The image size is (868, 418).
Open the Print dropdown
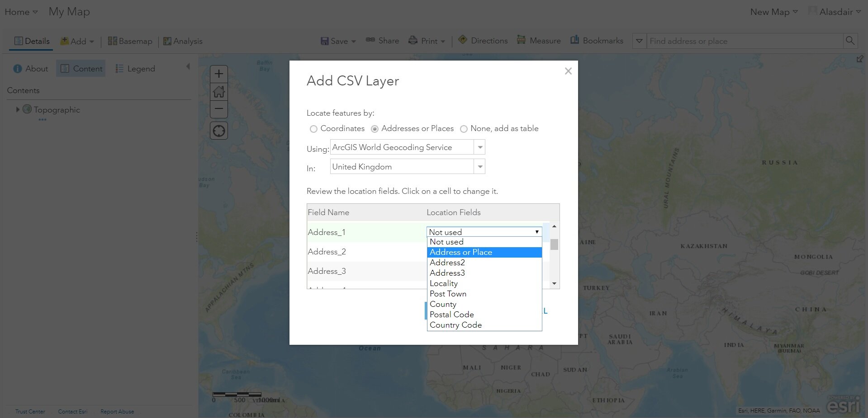pos(427,41)
